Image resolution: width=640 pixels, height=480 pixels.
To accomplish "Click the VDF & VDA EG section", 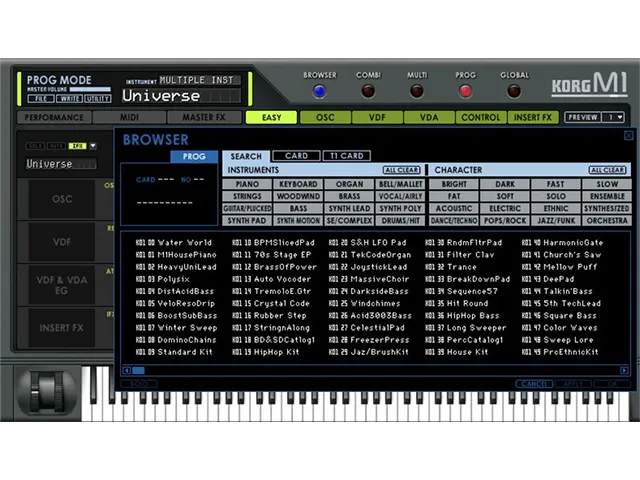I will point(62,285).
